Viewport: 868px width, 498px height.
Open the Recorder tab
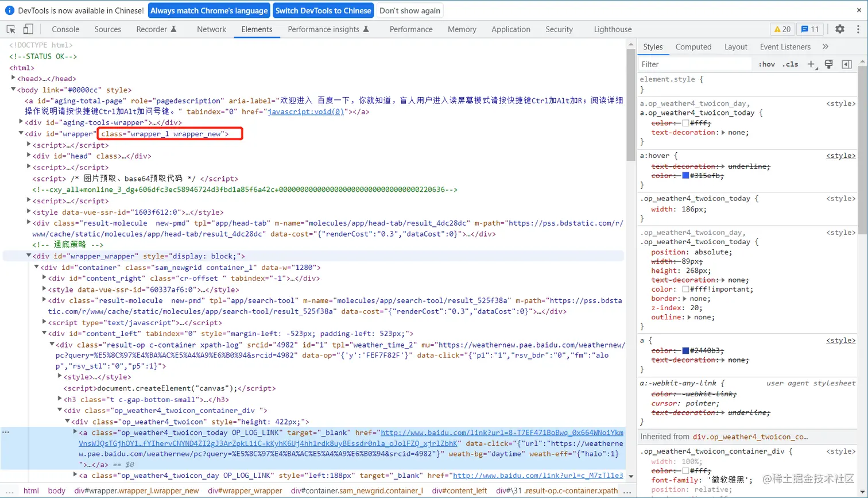156,29
